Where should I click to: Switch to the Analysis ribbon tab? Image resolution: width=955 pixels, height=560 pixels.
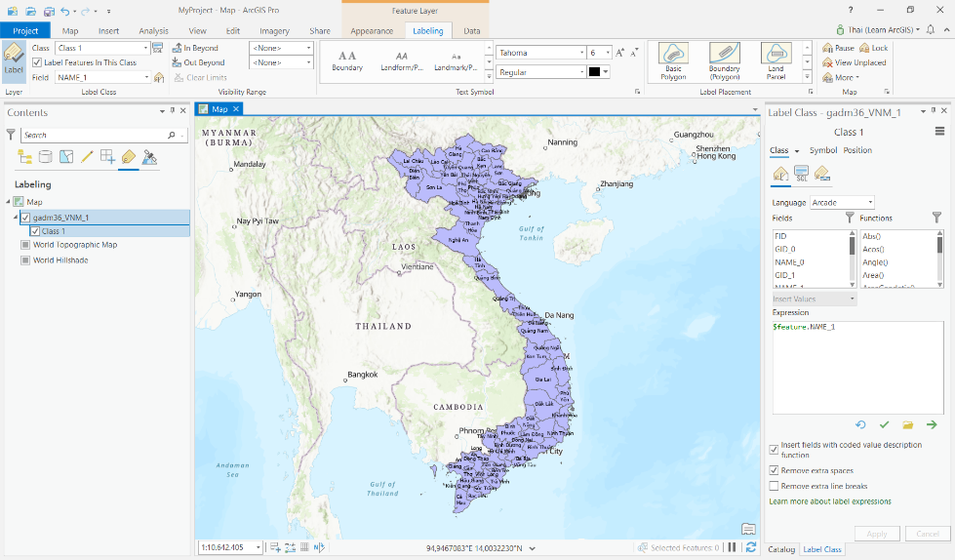153,30
